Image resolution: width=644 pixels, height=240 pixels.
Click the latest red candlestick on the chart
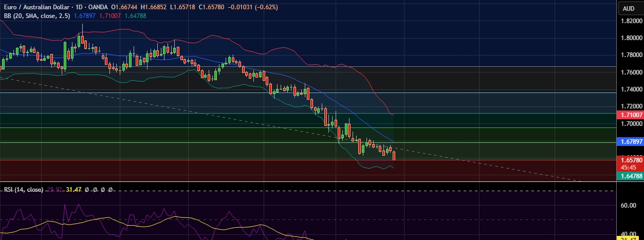coord(394,155)
